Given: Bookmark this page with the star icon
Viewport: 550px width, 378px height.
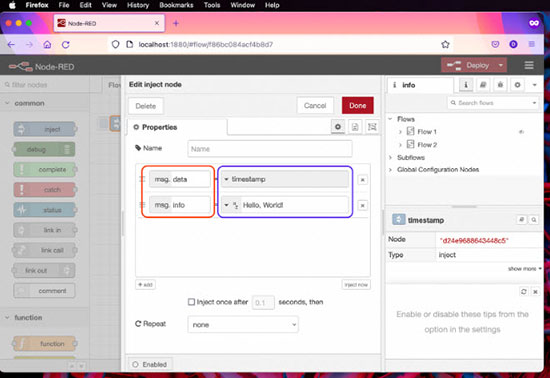Looking at the screenshot, I should [x=445, y=45].
